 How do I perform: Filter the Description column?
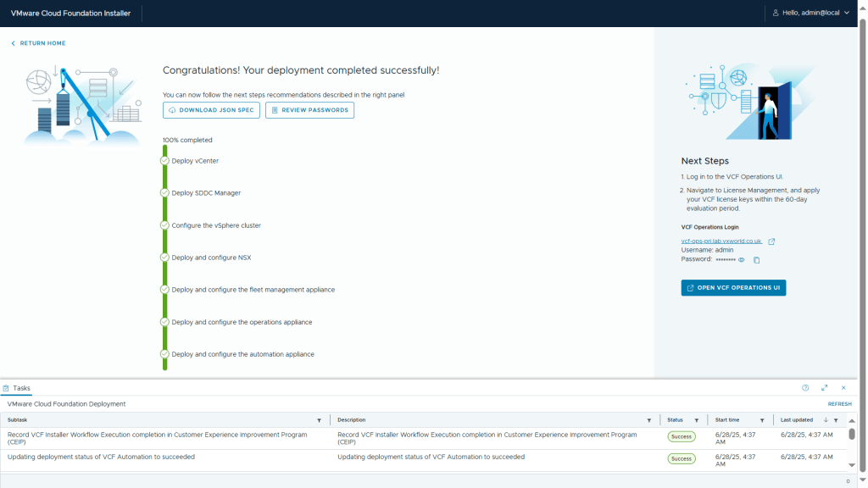(x=648, y=420)
